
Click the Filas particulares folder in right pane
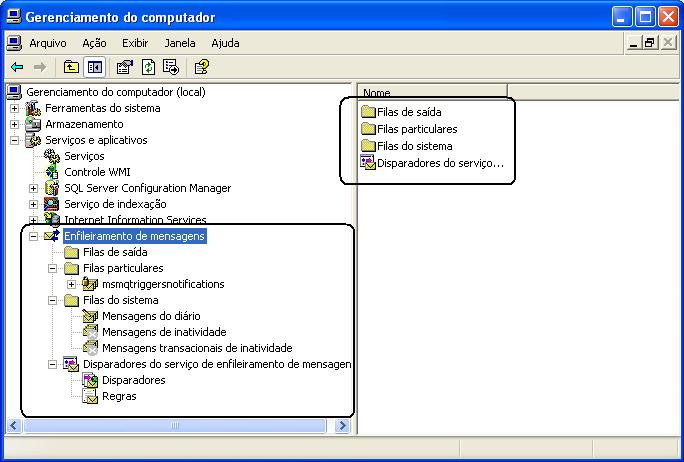[417, 129]
